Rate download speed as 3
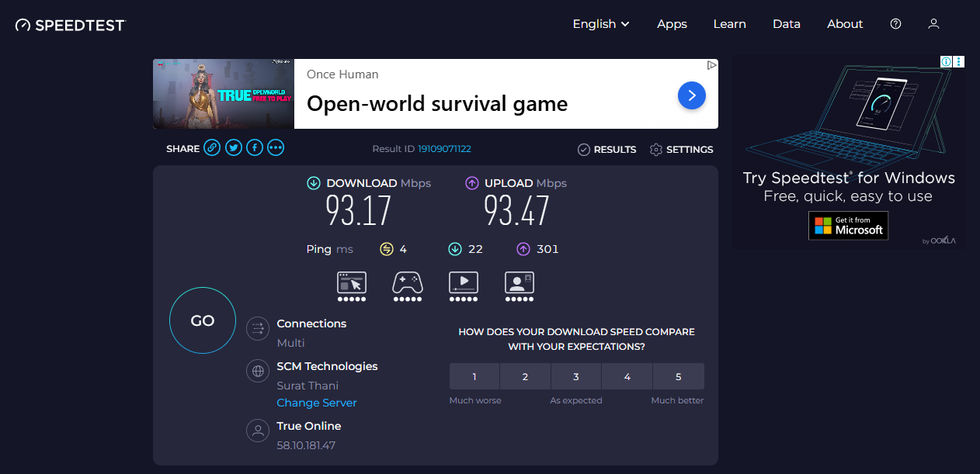 tap(576, 376)
